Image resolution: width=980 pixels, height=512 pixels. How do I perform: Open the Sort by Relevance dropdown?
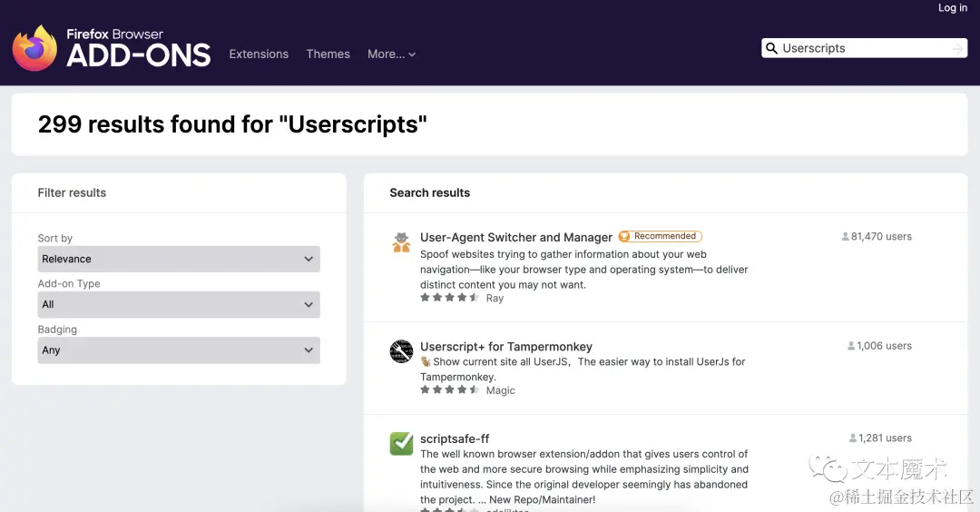coord(179,259)
